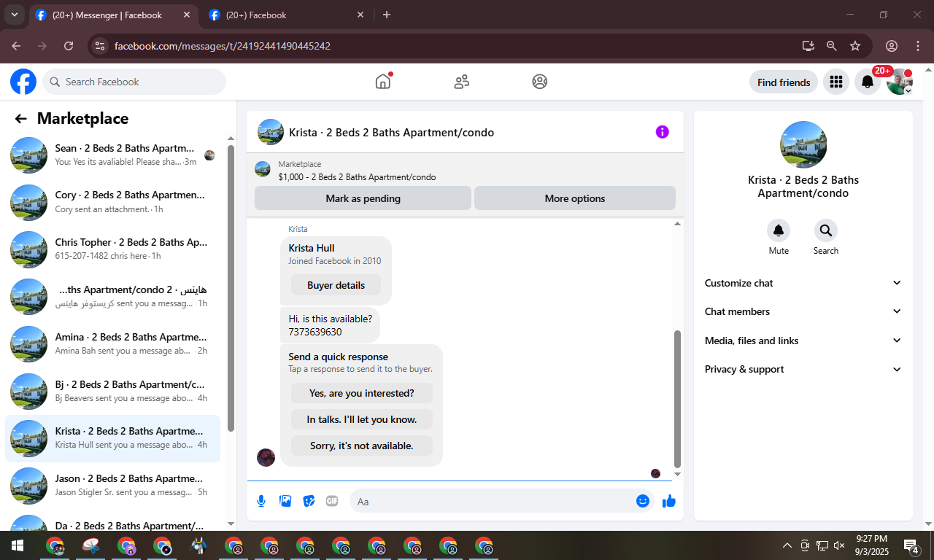Open the Groups icon in top navigation

[539, 82]
